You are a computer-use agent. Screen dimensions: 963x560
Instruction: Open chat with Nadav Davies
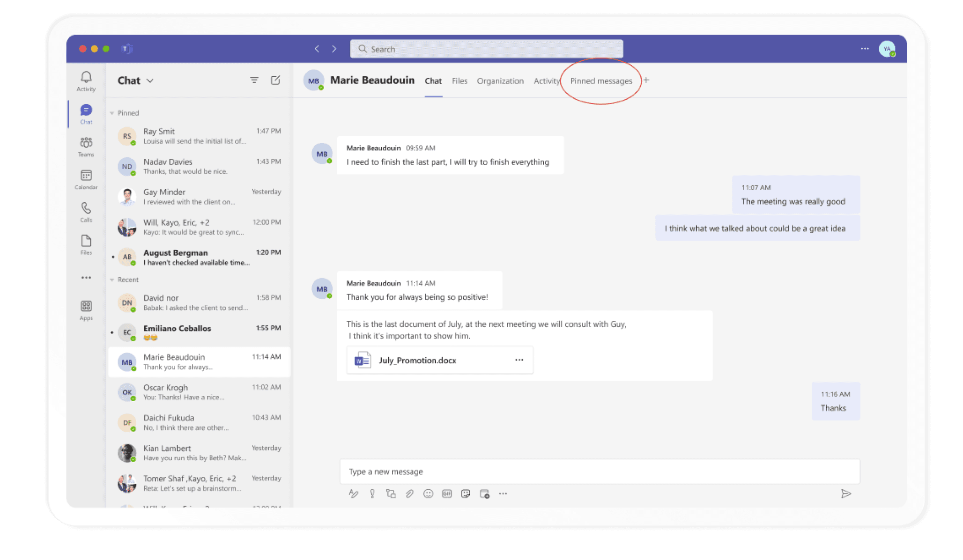click(199, 166)
